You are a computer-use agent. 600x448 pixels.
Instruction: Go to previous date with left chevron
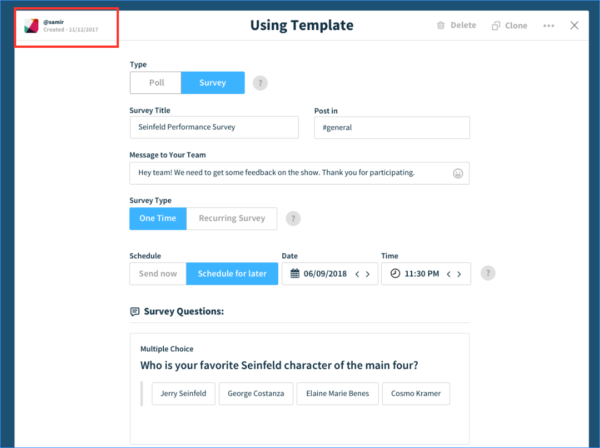357,274
